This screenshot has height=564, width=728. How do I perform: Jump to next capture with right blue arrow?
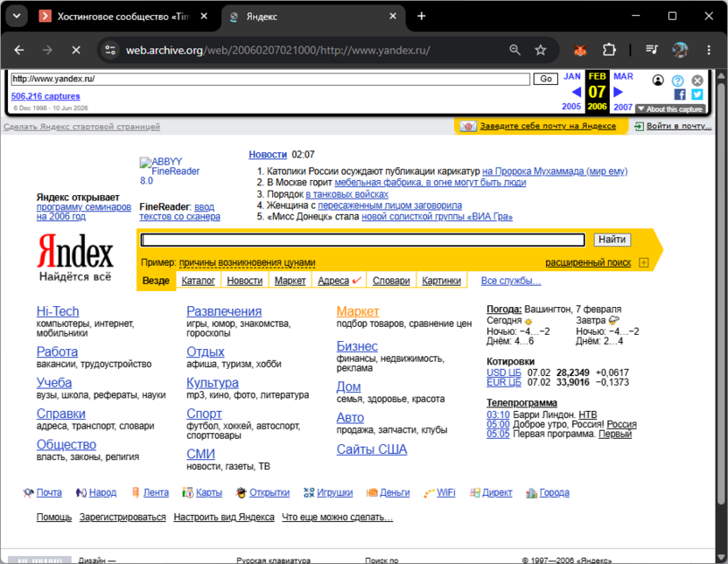(x=618, y=92)
